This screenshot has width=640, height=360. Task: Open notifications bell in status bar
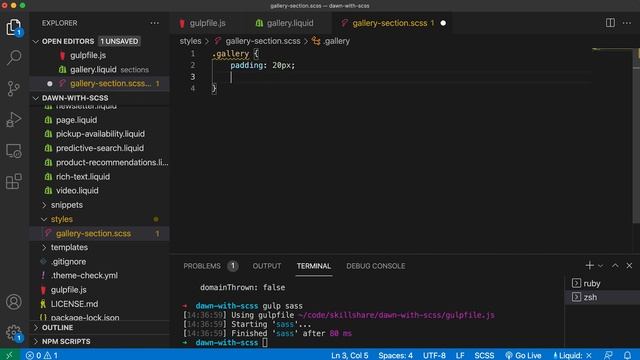(627, 356)
